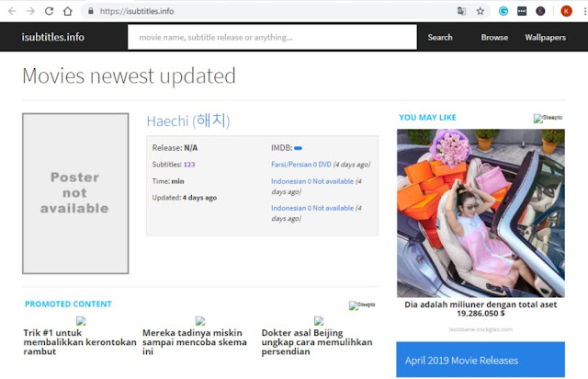Click the Steepto logo in Promoted Content
588x379 pixels.
click(x=362, y=305)
